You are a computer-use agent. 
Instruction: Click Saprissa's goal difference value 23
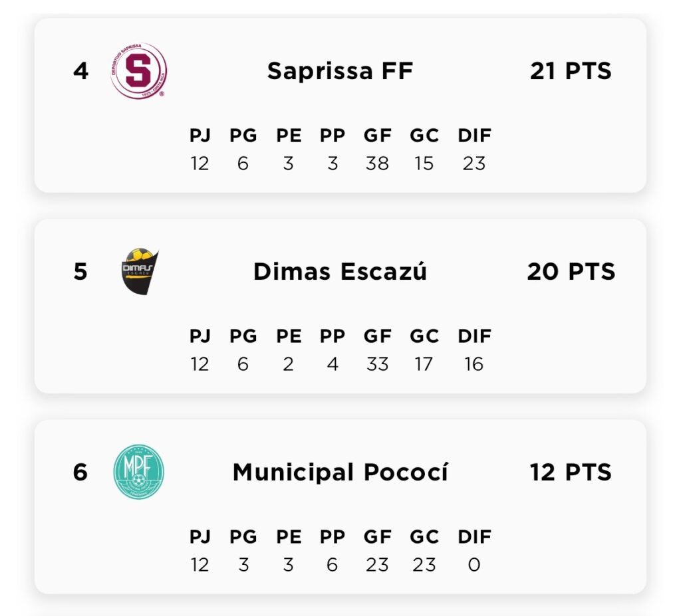[x=474, y=163]
